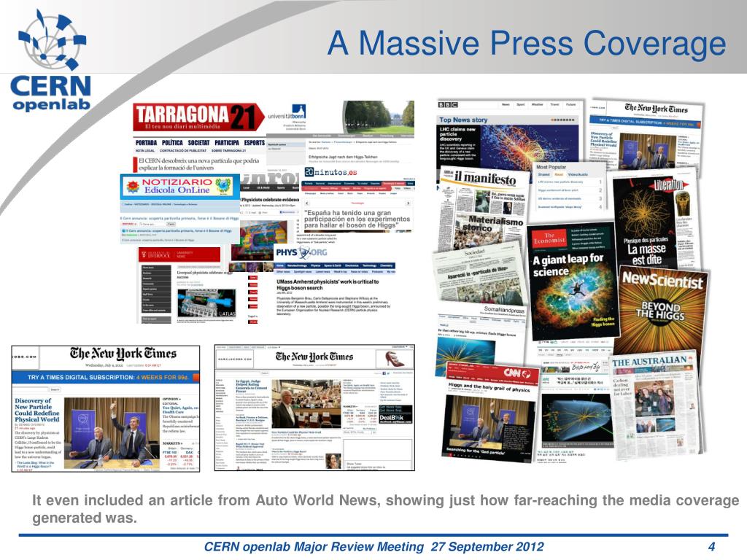Click the SOCIETAT menu item in Tarragona 21
This screenshot has width=747, height=560.
(x=198, y=142)
